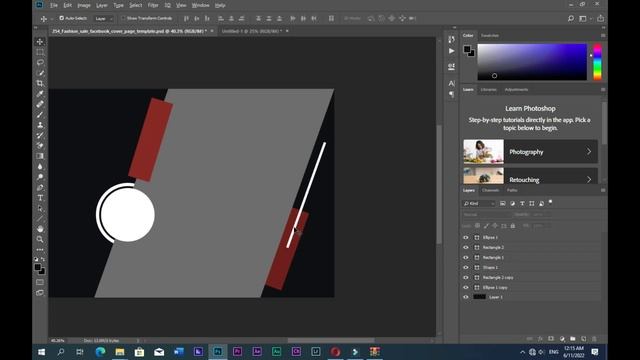Open the Search icon in options bar

click(571, 18)
